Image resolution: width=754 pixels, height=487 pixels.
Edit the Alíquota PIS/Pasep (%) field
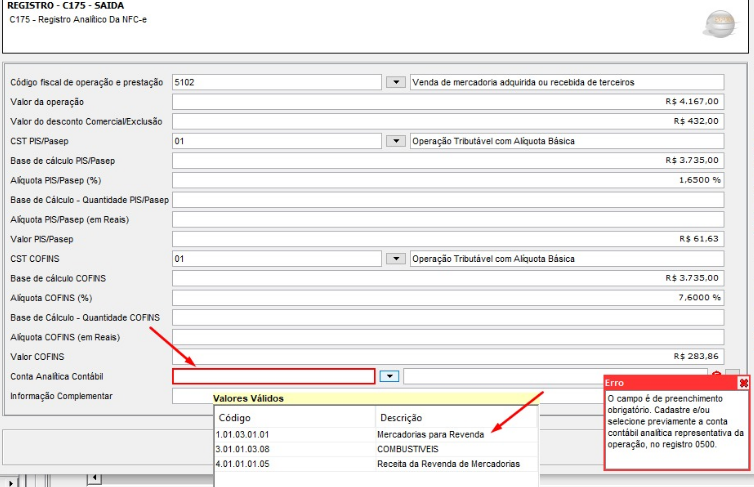447,180
